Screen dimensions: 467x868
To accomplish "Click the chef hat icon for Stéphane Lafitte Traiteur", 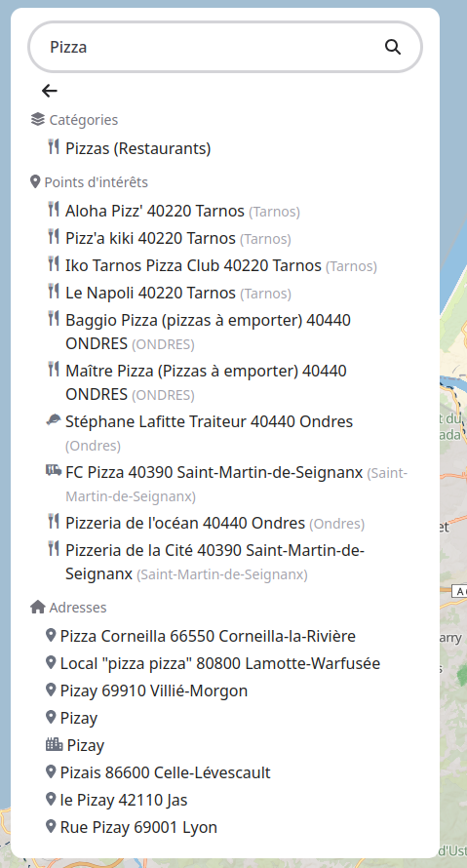I will click(x=53, y=420).
